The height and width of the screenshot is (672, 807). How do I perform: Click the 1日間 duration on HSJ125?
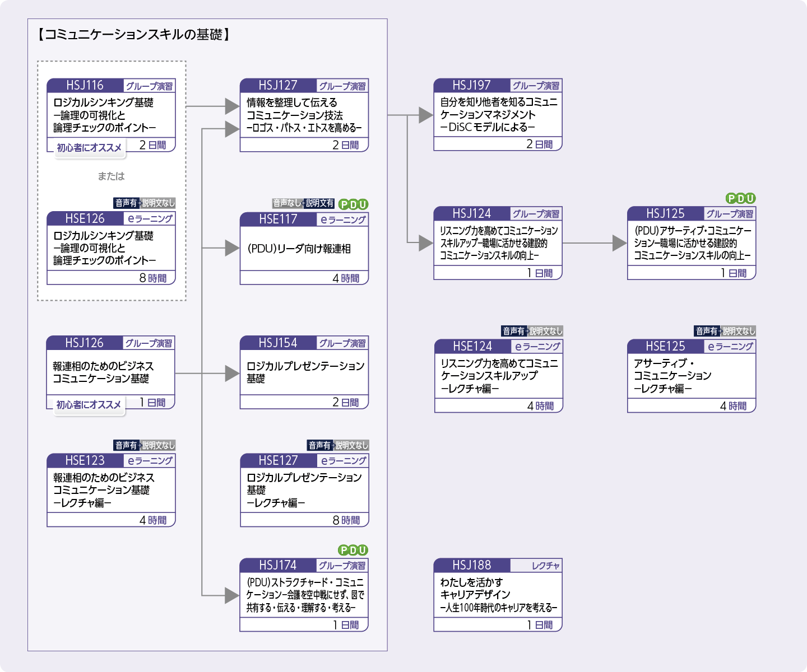pos(734,273)
